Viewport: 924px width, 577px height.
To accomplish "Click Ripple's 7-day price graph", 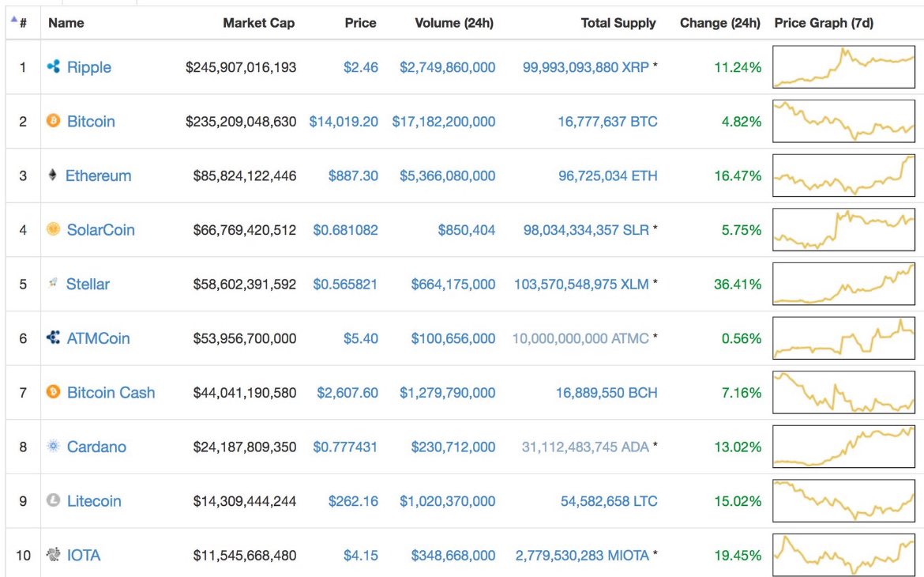I will pos(843,67).
